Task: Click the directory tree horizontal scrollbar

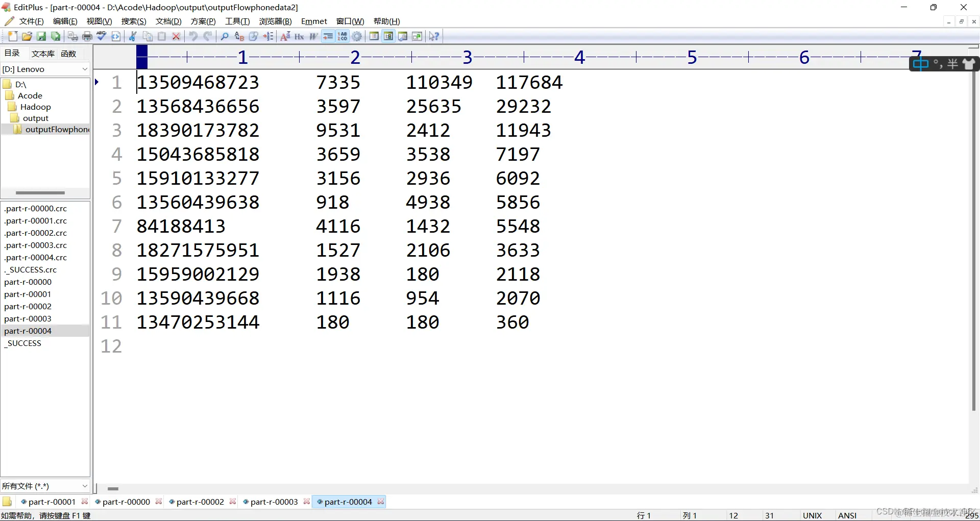Action: click(x=40, y=193)
